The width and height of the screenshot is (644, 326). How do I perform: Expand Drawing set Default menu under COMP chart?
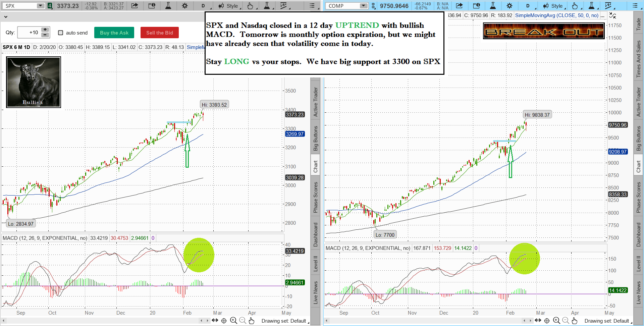click(x=607, y=321)
